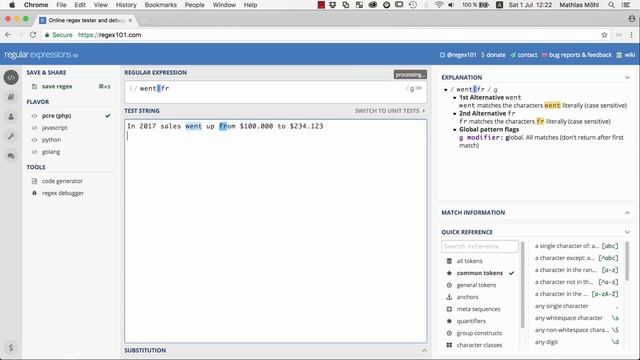This screenshot has width=640, height=360.
Task: Click the browser address bar
Action: point(320,35)
